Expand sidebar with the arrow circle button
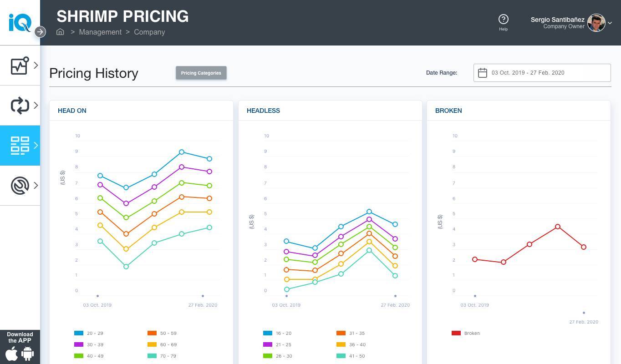Viewport: 621px width, 364px height. pos(40,32)
